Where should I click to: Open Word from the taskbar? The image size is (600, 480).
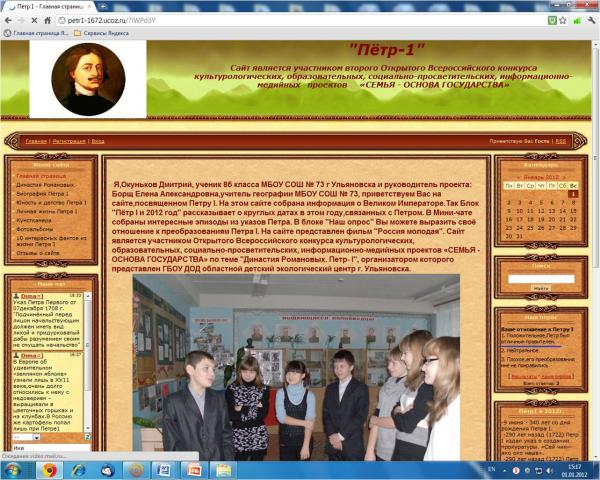(165, 470)
